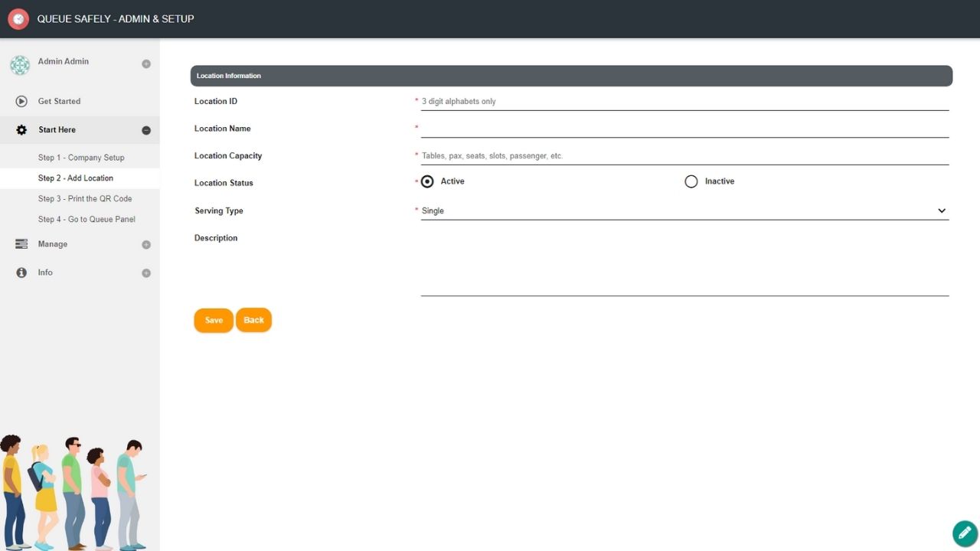Click the Manage server icon
980x551 pixels.
(21, 244)
